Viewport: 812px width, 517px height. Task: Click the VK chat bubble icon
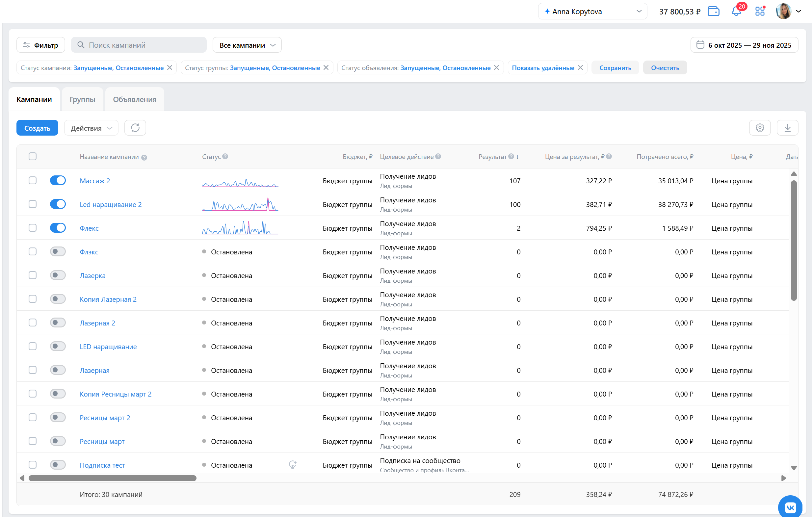[790, 507]
